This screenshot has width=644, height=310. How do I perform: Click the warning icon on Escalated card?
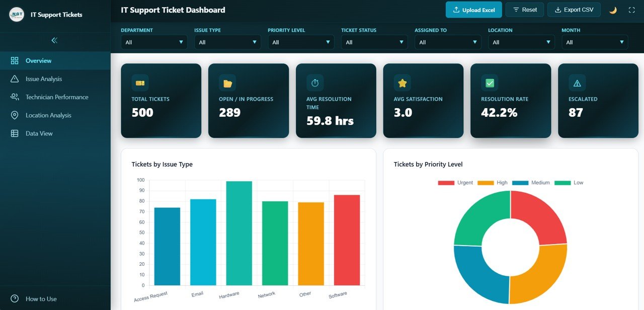tap(577, 83)
